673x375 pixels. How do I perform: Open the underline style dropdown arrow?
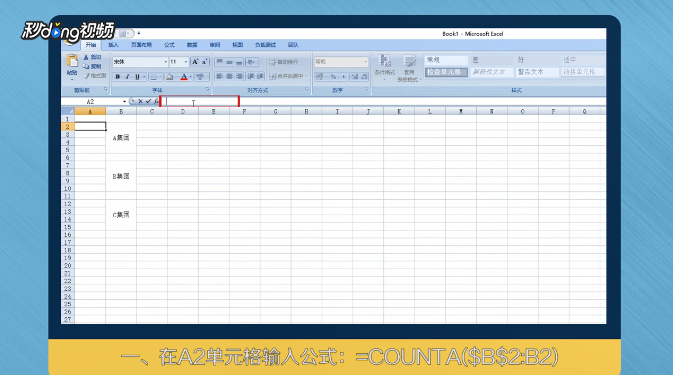(144, 77)
